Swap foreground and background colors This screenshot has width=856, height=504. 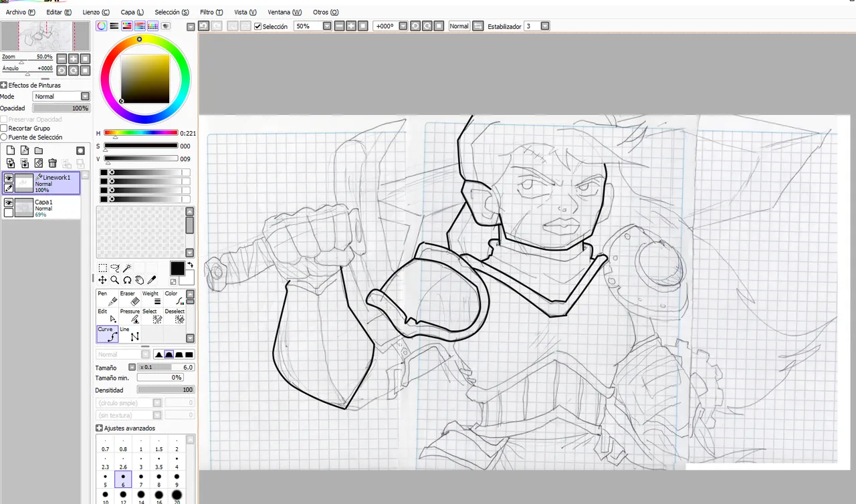click(190, 265)
